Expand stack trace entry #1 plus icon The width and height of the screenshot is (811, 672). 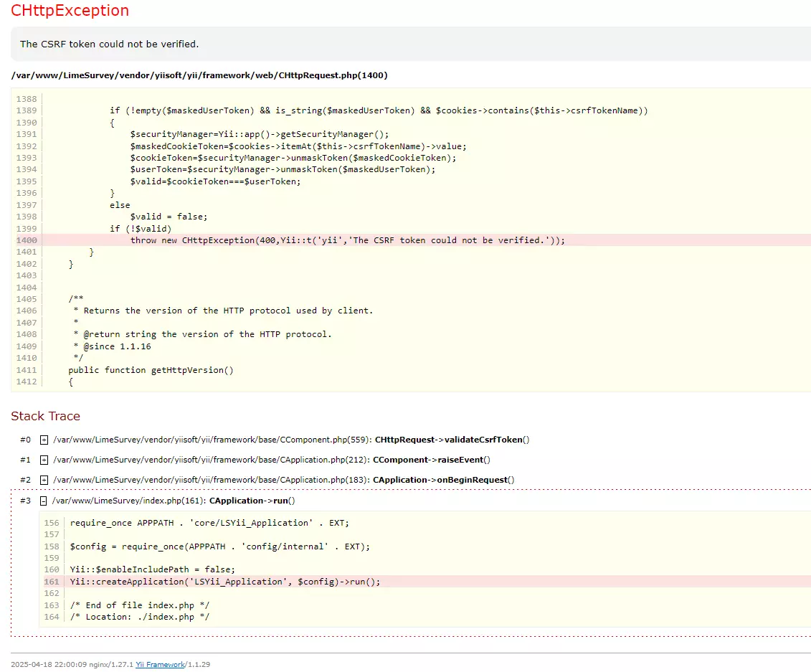[44, 460]
